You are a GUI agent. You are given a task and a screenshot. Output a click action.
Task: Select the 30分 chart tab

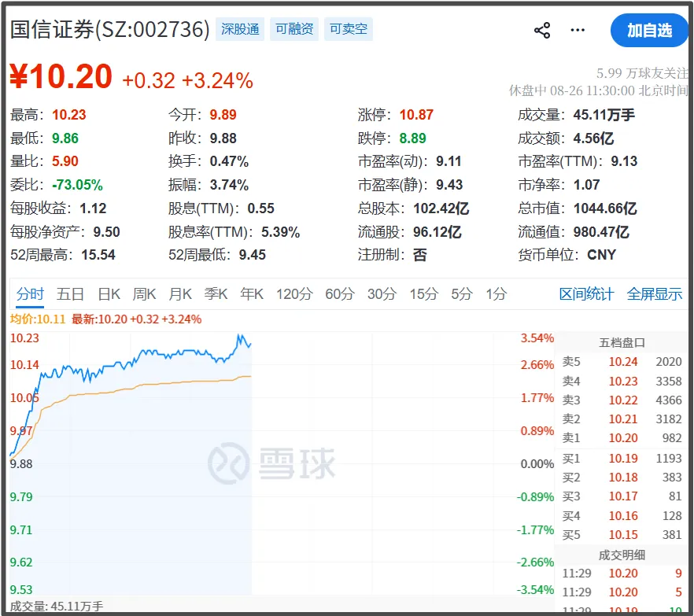point(382,294)
